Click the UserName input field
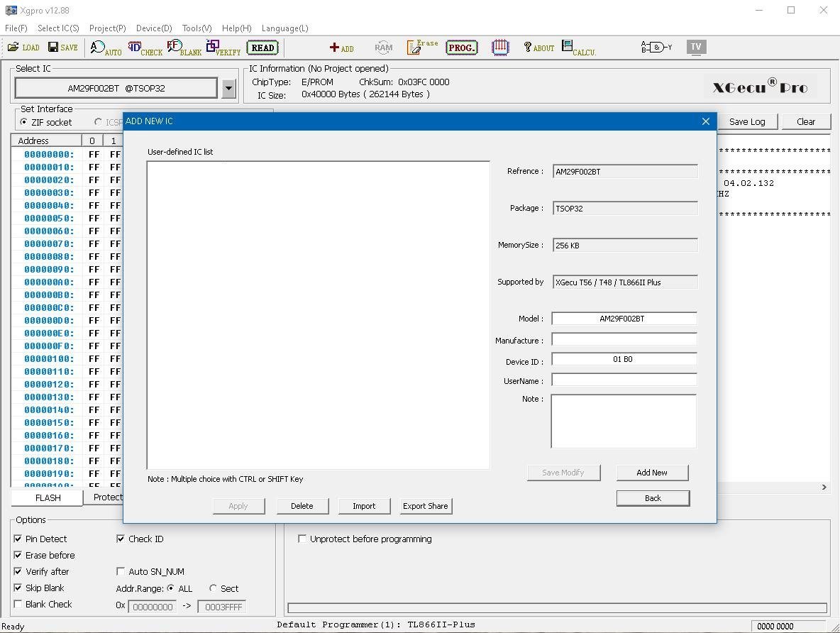The width and height of the screenshot is (840, 633). [624, 380]
